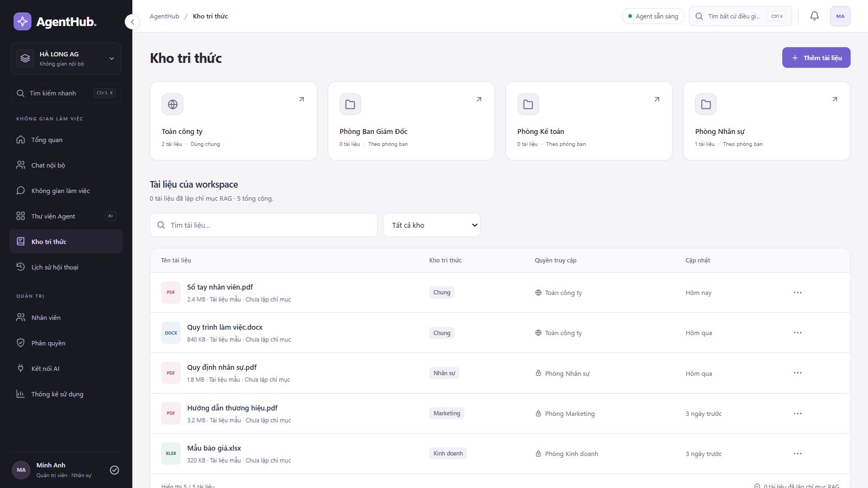Click the AgentHub logo icon
The image size is (868, 488).
(22, 22)
